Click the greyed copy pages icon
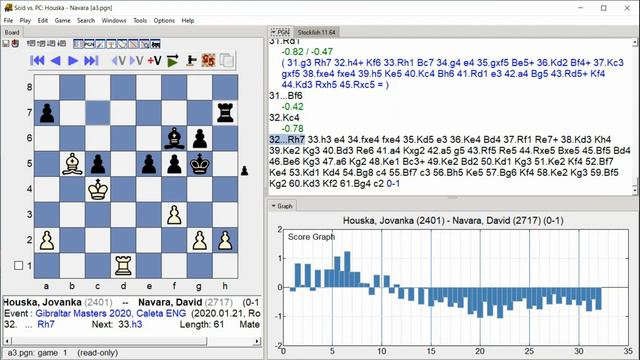 [x=227, y=60]
